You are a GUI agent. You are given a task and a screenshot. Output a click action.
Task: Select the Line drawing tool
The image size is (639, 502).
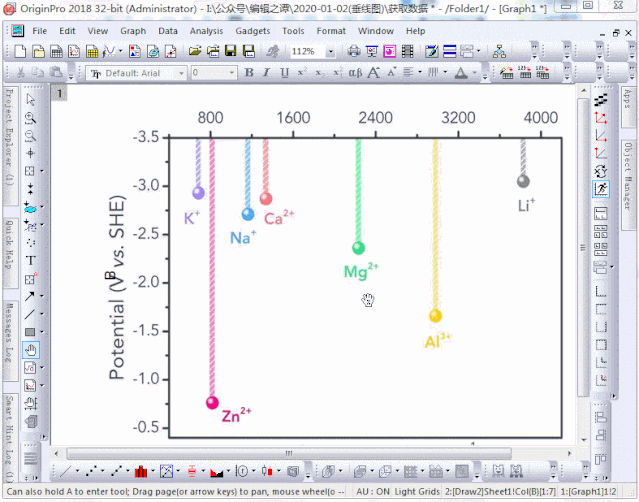pyautogui.click(x=30, y=314)
